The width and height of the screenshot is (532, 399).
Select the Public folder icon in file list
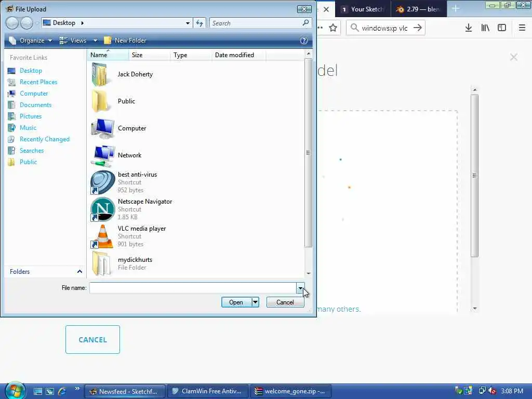[x=101, y=101]
